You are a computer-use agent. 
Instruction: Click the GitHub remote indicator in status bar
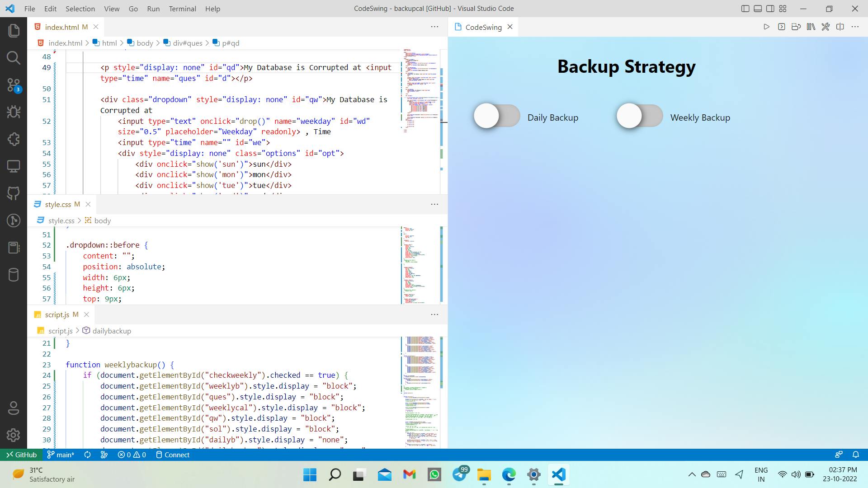tap(21, 455)
